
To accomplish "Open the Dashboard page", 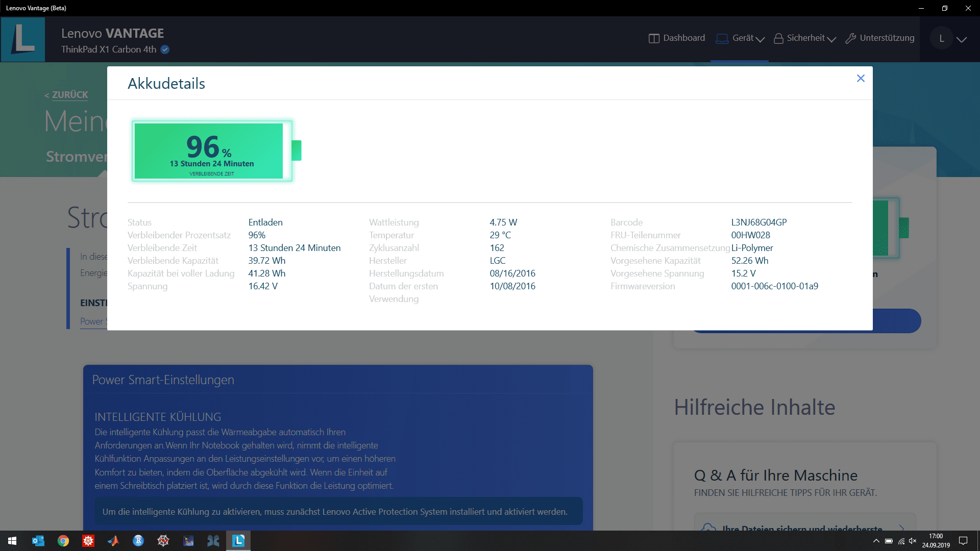I will [x=677, y=38].
